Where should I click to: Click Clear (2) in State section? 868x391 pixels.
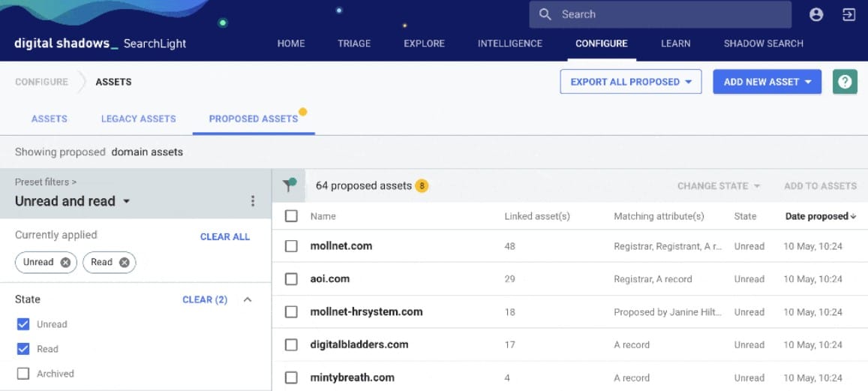pyautogui.click(x=205, y=299)
